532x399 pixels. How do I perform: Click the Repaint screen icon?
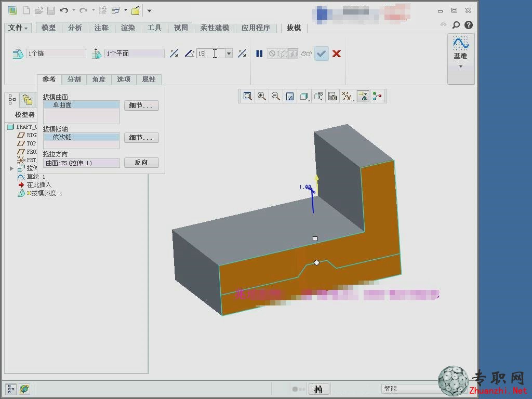click(x=290, y=97)
